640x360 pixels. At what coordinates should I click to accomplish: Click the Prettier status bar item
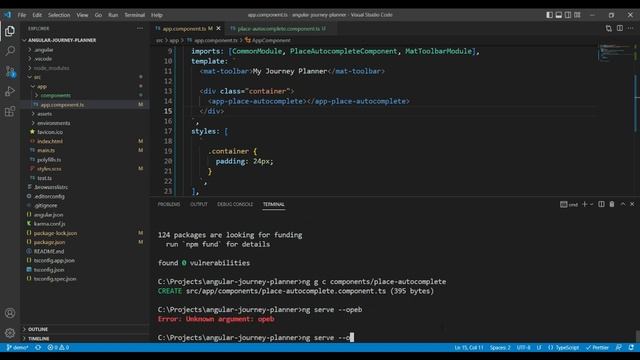pyautogui.click(x=597, y=348)
